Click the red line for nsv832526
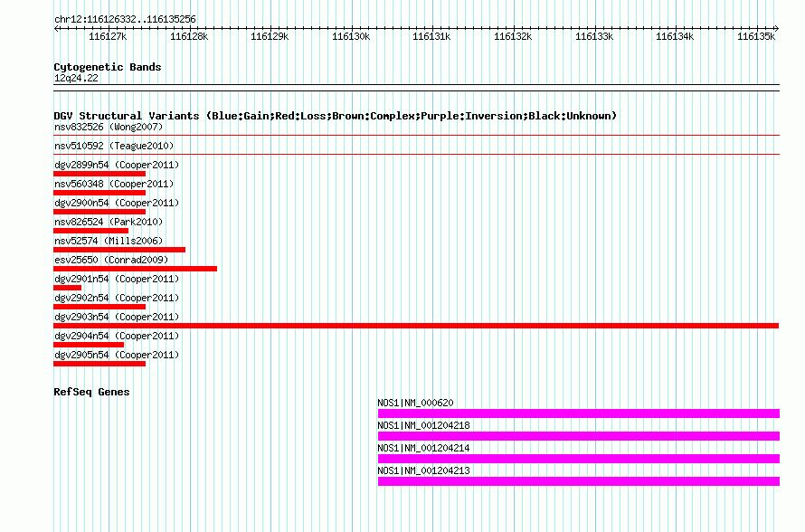The height and width of the screenshot is (532, 805). (416, 136)
